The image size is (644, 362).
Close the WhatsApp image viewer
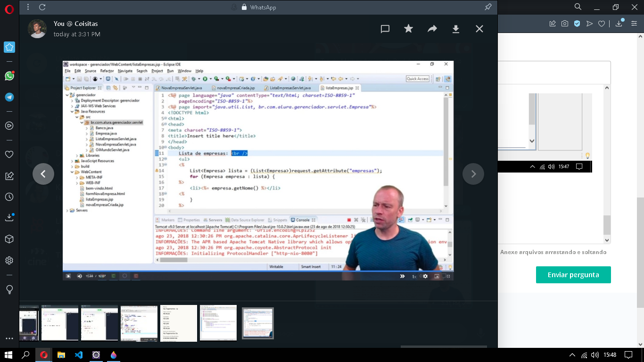coord(479,29)
